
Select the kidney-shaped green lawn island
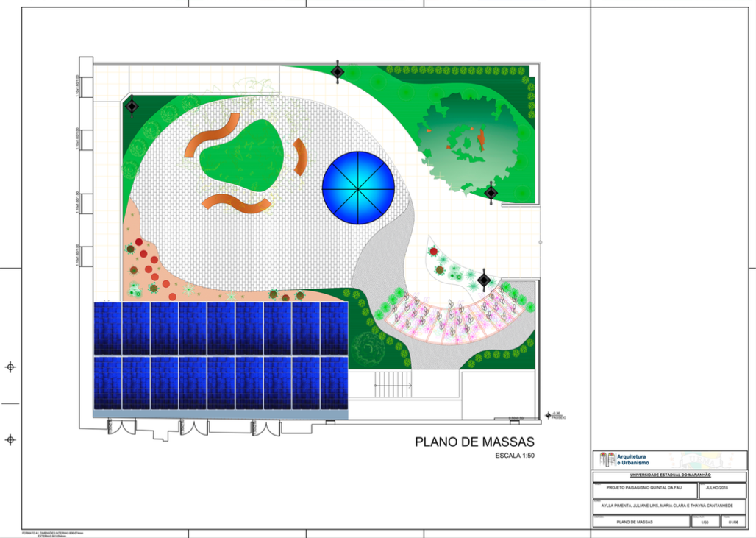[241, 155]
